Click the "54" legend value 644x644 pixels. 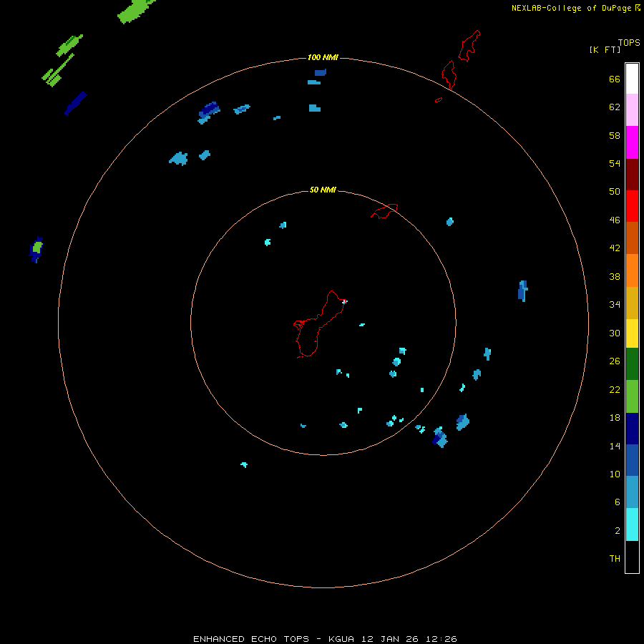[x=615, y=163]
